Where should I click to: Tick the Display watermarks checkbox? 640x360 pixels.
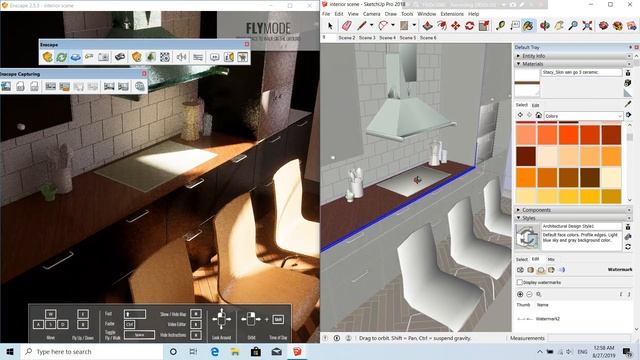(x=520, y=282)
